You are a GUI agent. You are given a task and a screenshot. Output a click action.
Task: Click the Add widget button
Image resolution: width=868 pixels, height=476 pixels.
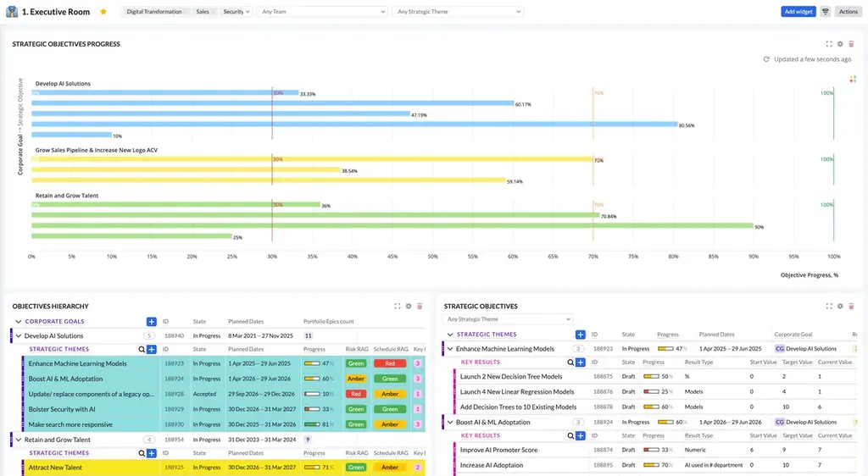tap(798, 12)
